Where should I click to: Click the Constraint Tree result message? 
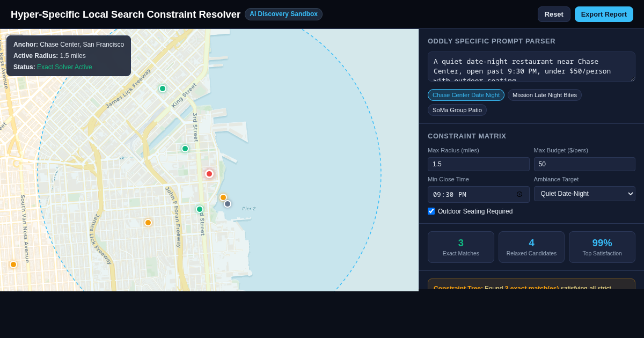click(x=531, y=285)
